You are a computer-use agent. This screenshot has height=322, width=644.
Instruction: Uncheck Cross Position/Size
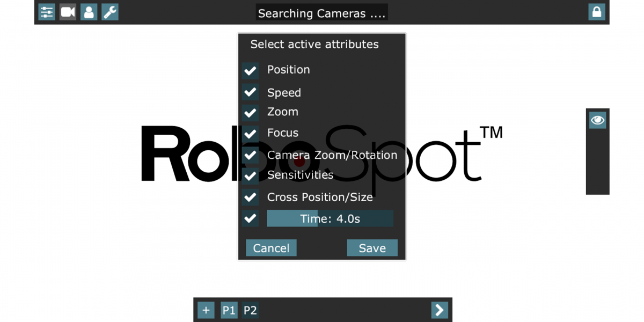(x=250, y=197)
